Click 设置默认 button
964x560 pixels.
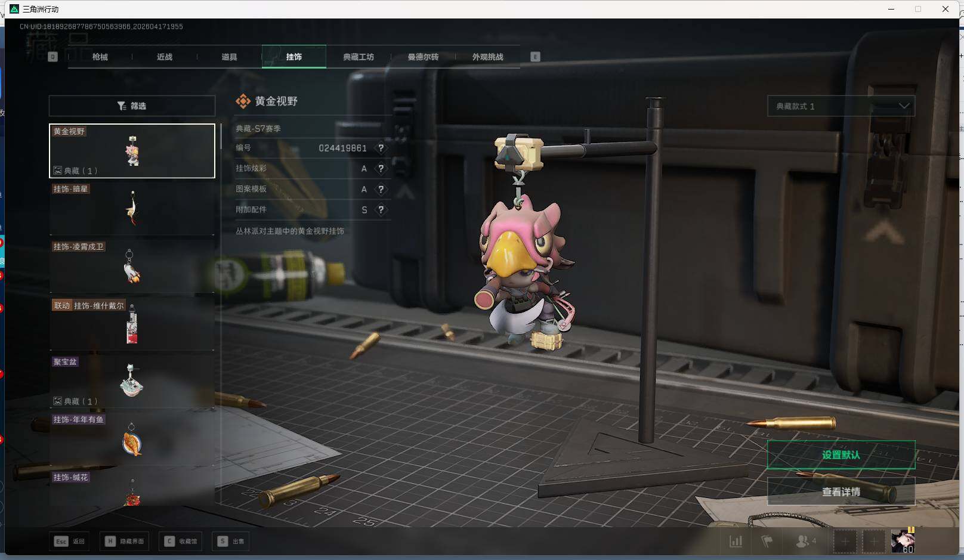(x=841, y=455)
